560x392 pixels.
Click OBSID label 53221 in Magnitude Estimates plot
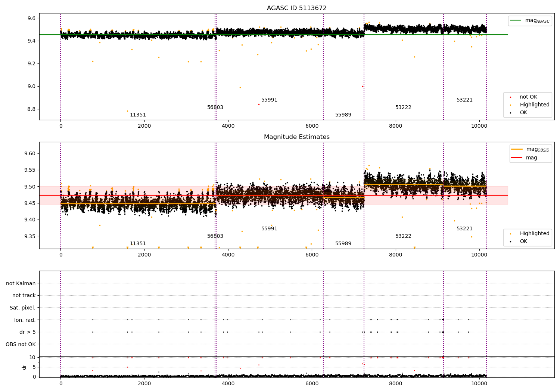tap(464, 229)
